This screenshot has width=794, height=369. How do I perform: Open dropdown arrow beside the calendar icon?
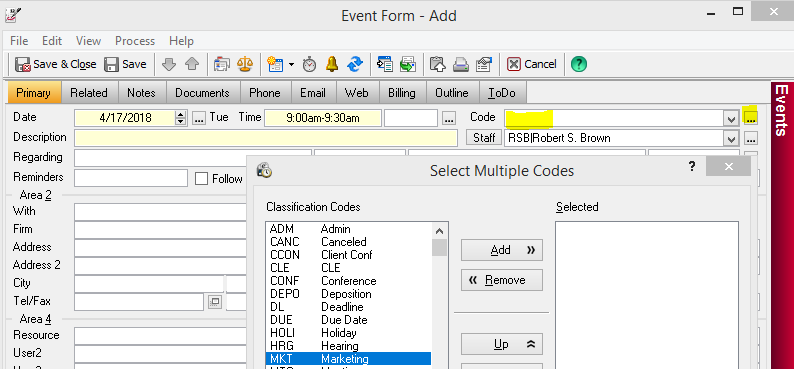pyautogui.click(x=291, y=64)
